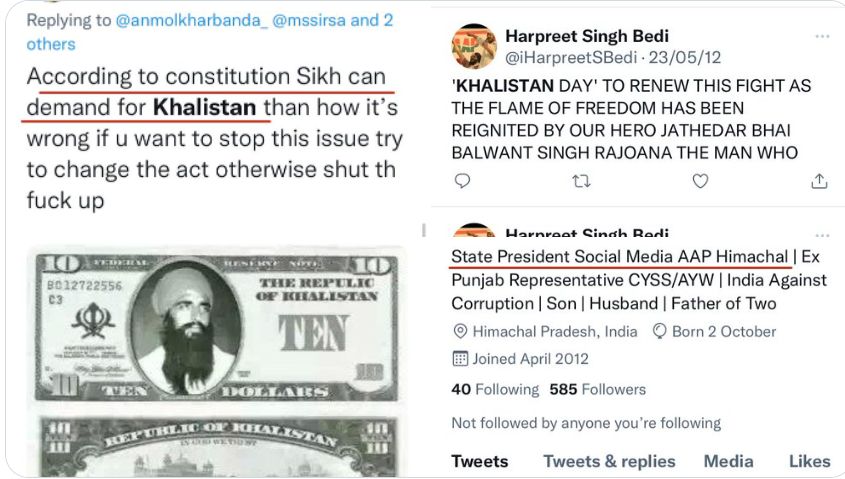Switch to the Tweets & replies tab
This screenshot has height=479, width=845.
pos(609,461)
